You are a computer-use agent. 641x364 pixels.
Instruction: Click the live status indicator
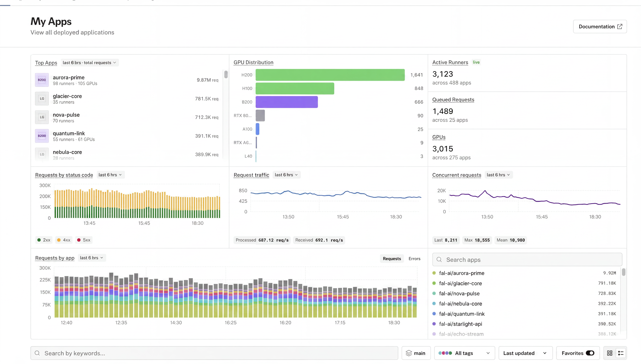coord(476,62)
